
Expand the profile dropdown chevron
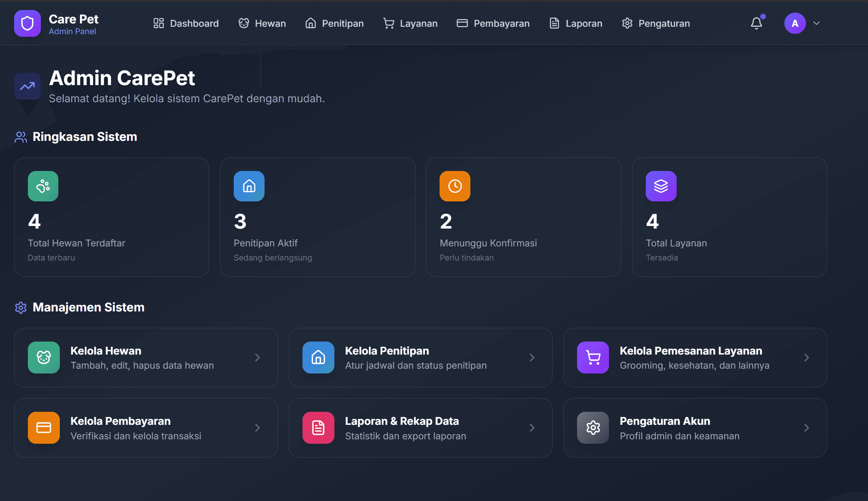pos(816,23)
